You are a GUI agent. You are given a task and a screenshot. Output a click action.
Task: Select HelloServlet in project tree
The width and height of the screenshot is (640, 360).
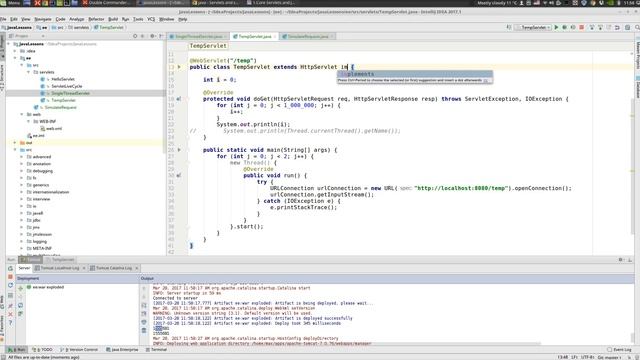click(63, 79)
